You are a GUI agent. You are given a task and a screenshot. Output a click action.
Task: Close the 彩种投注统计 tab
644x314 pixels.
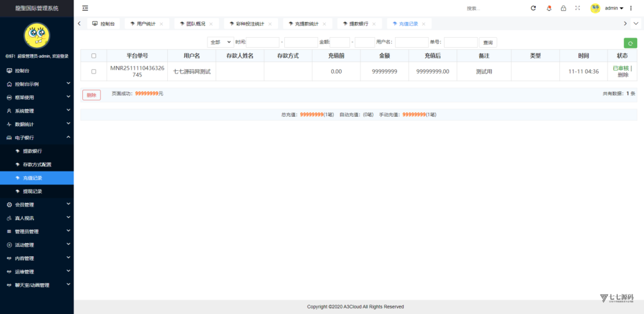270,24
